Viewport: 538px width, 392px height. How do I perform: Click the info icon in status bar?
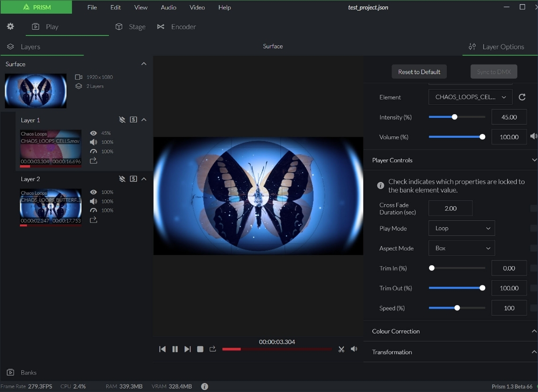coord(204,386)
